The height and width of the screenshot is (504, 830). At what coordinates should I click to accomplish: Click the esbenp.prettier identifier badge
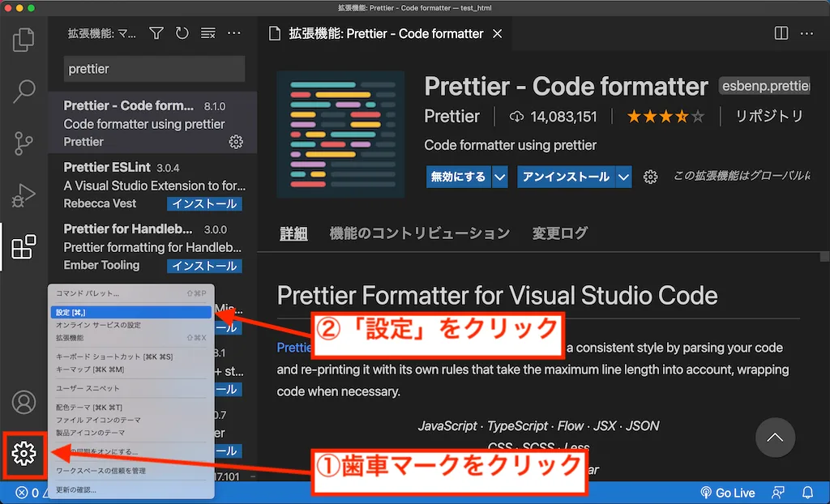tap(764, 86)
